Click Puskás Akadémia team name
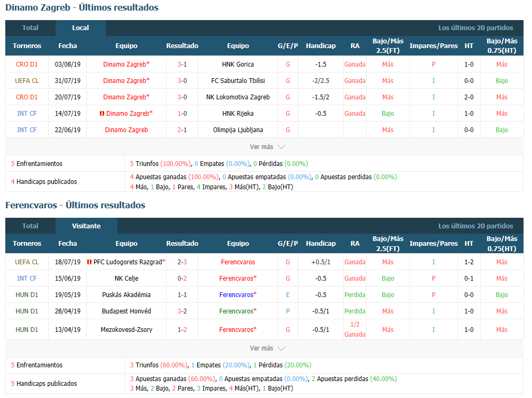 pos(126,294)
